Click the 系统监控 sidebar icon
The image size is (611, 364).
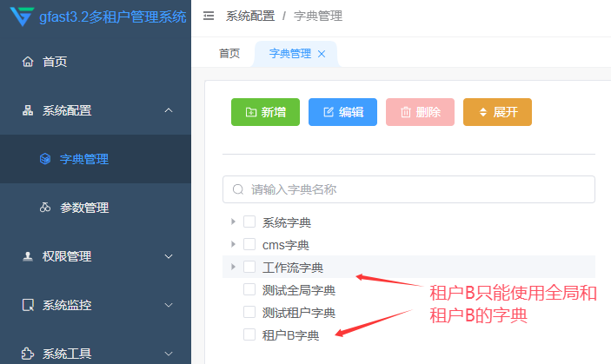coord(28,305)
